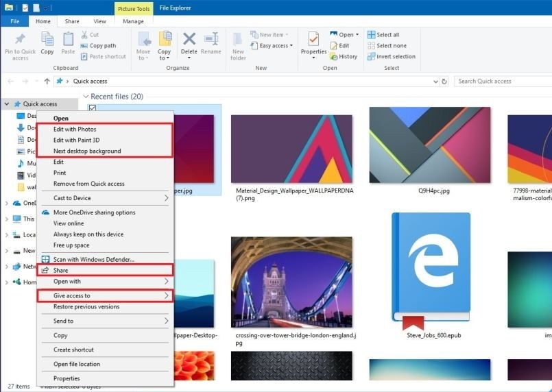The image size is (552, 392).
Task: Toggle the selected file's checkbox
Action: pyautogui.click(x=93, y=108)
